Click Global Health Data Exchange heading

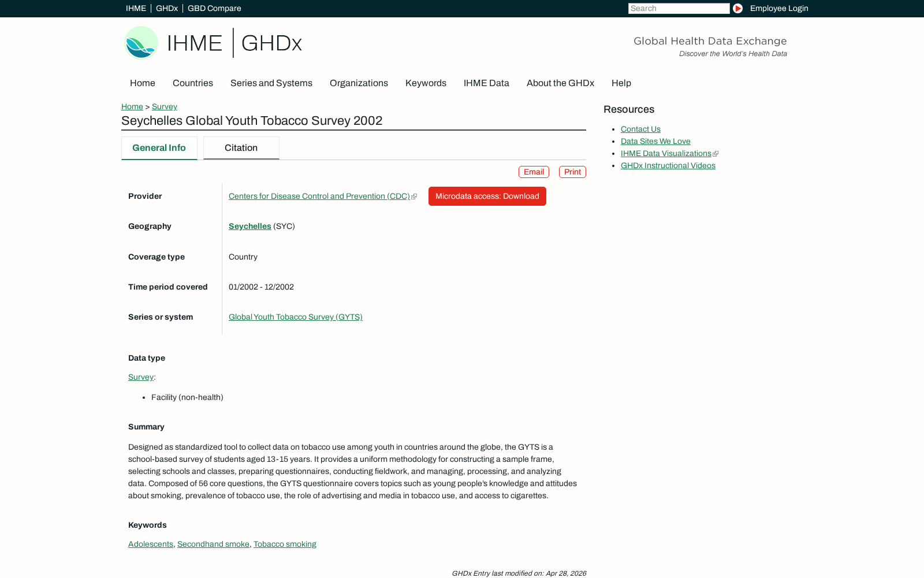[710, 41]
